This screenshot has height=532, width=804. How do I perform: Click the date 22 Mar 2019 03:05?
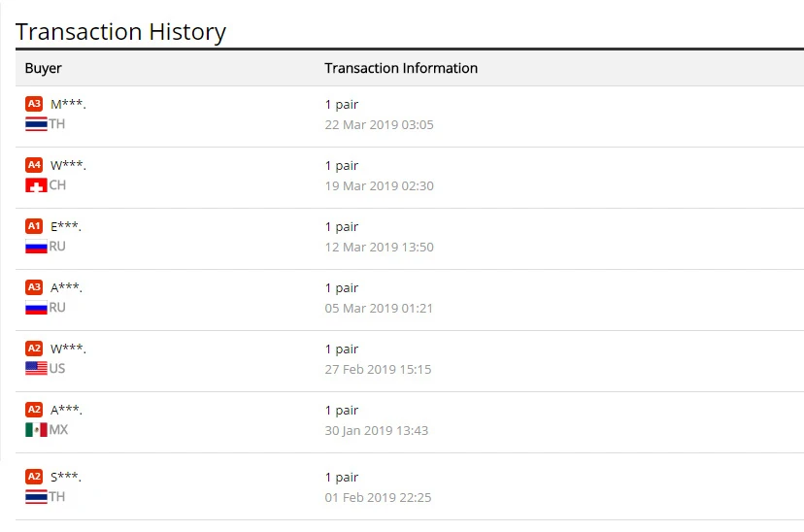(379, 125)
